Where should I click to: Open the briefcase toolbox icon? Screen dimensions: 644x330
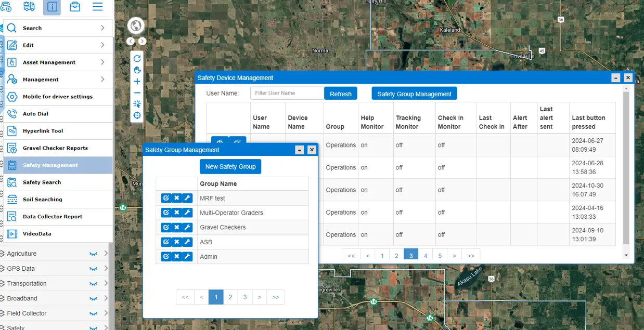click(74, 6)
